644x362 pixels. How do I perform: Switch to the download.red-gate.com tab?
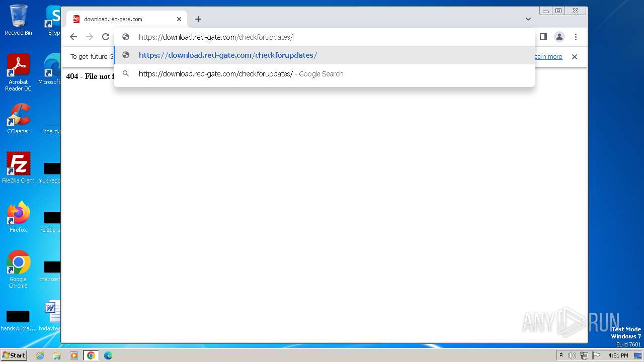(x=127, y=19)
